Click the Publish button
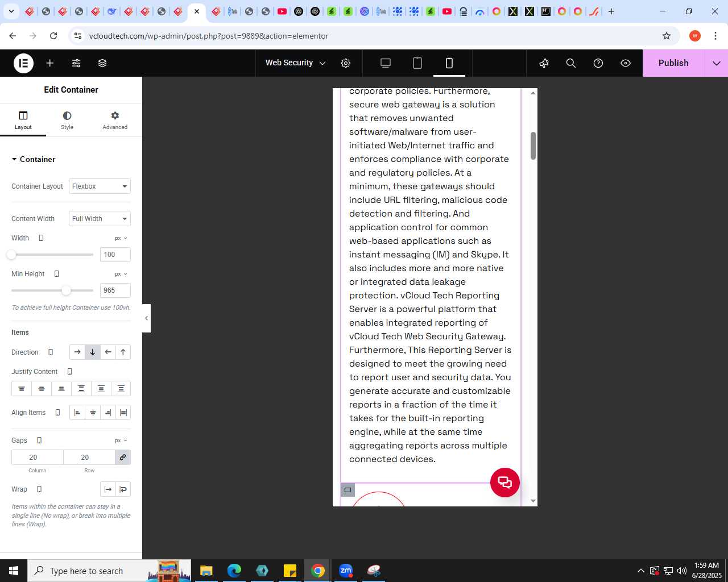This screenshot has height=582, width=728. pos(673,63)
